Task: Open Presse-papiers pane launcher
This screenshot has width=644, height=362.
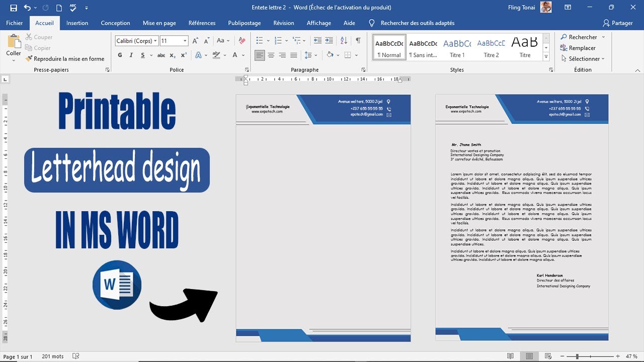Action: pyautogui.click(x=107, y=70)
